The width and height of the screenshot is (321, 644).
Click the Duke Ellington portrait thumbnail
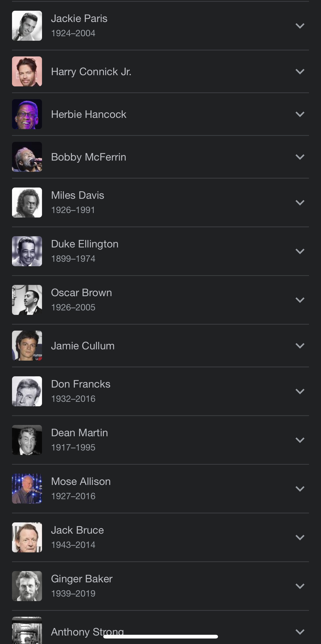(x=27, y=251)
